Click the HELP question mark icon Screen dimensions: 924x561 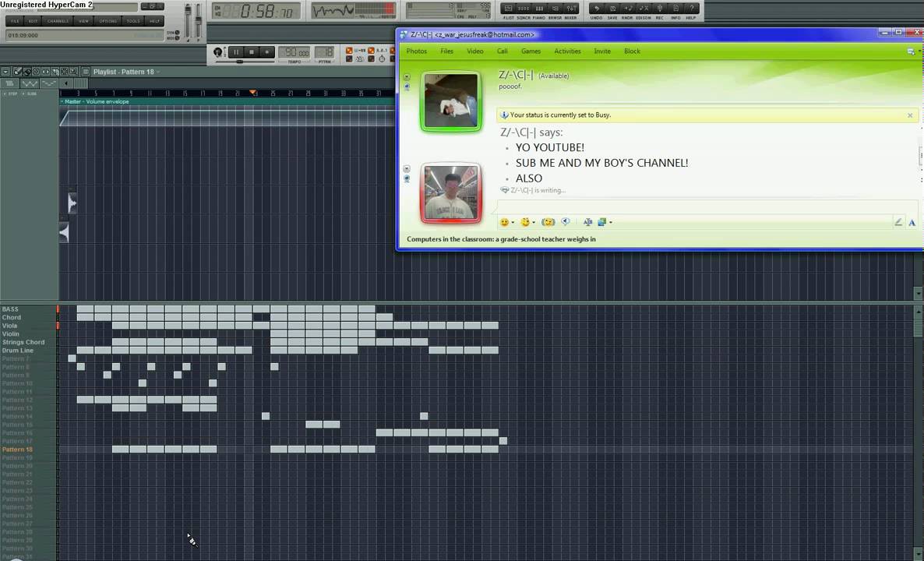pyautogui.click(x=691, y=9)
